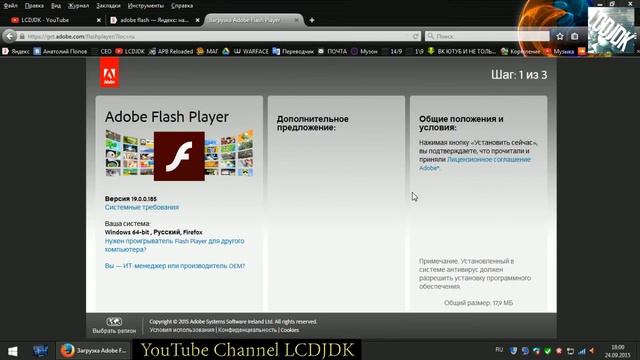The height and width of the screenshot is (360, 640).
Task: Open the APB Reloaded bookmark
Action: pyautogui.click(x=171, y=51)
